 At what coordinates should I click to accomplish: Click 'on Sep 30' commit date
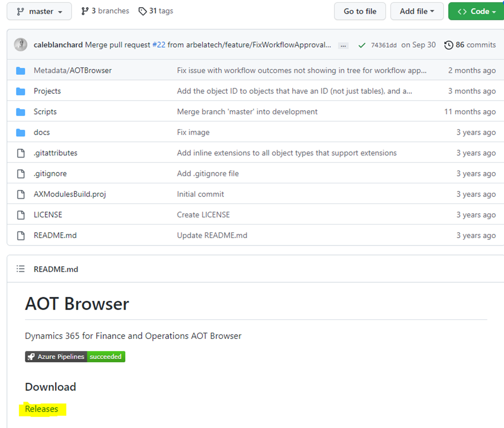tap(419, 45)
